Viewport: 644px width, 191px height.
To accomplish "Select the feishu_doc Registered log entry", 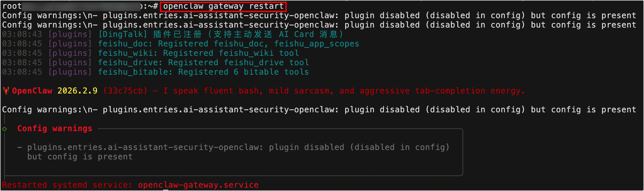I will pyautogui.click(x=228, y=44).
